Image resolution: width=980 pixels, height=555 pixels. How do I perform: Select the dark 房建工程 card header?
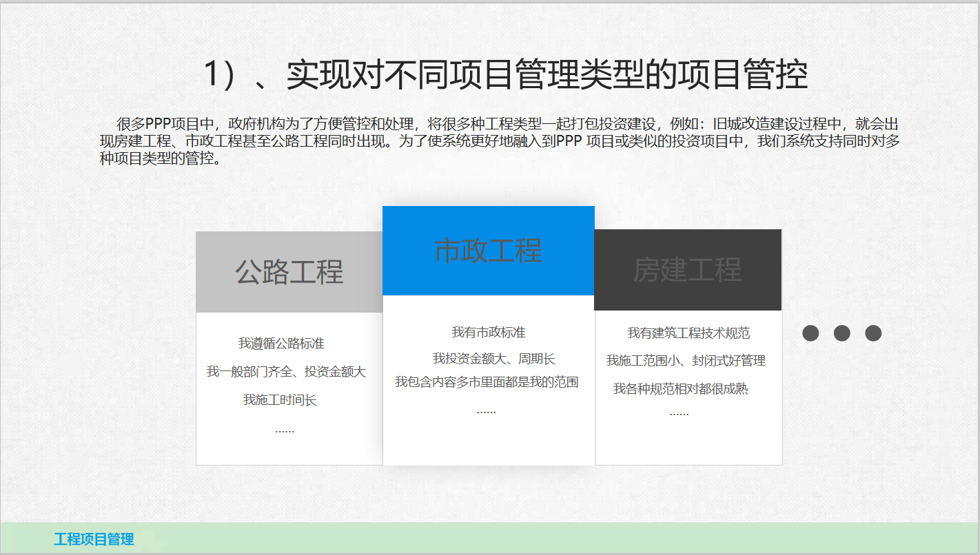(687, 270)
